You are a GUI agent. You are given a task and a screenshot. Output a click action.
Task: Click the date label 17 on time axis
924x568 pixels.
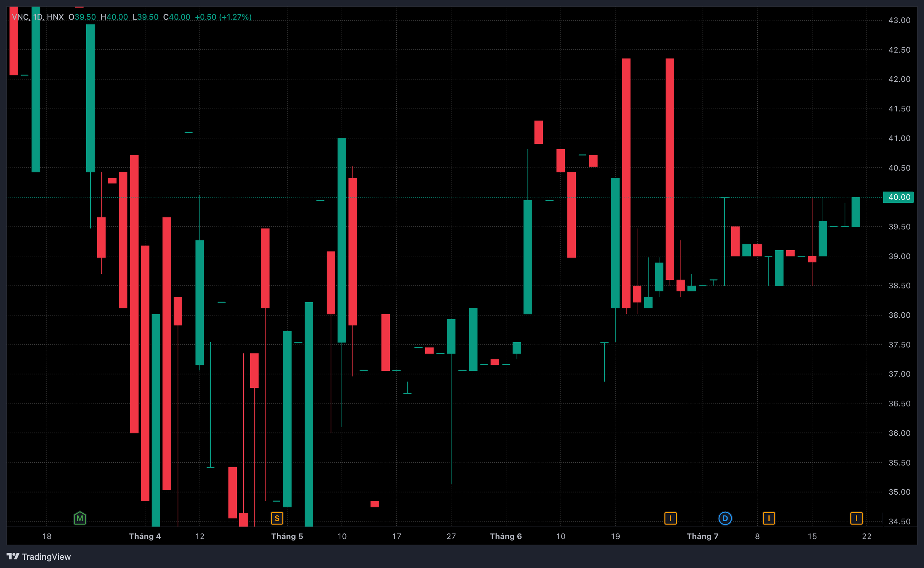point(397,536)
